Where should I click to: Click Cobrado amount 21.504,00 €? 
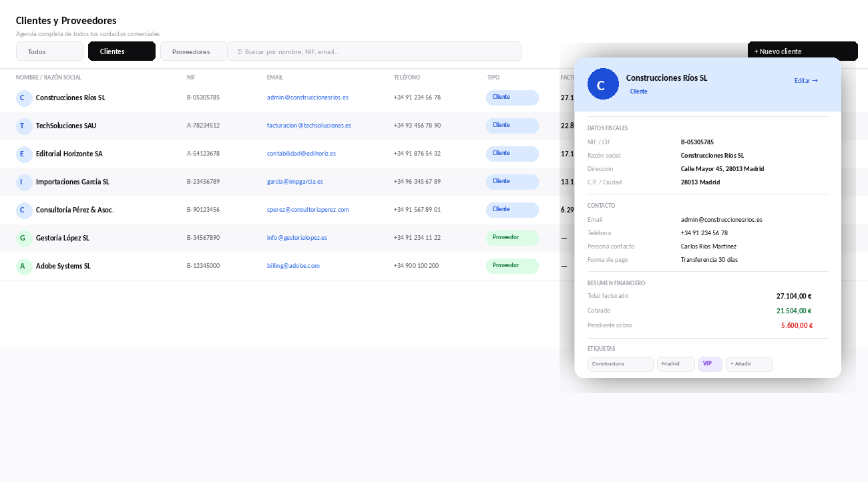coord(794,311)
